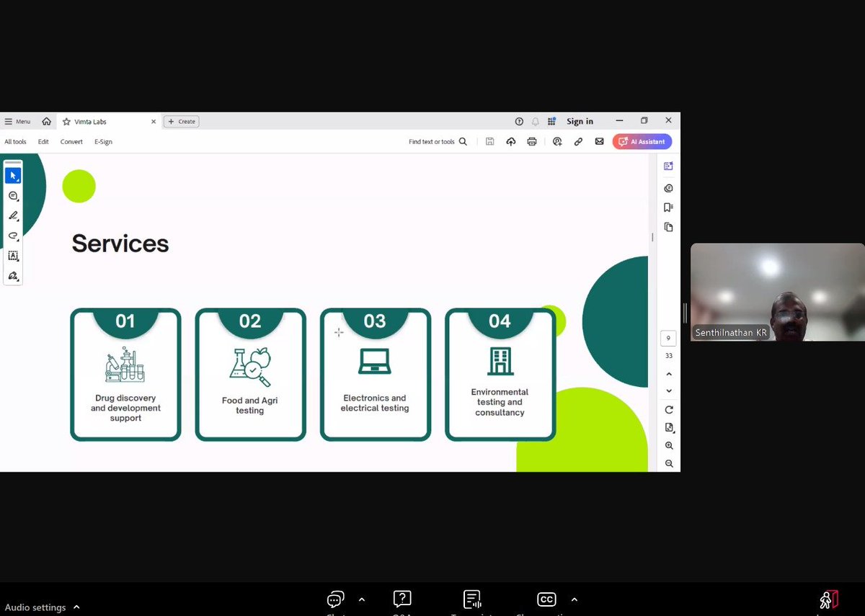
Task: Star the Vimta Labs document
Action: [x=66, y=122]
